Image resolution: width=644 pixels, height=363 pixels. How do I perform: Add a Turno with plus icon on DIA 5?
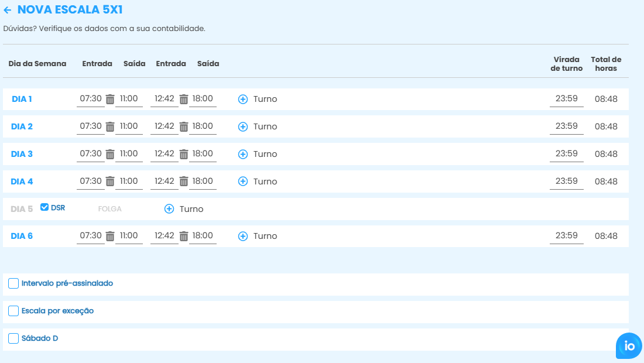coord(169,209)
